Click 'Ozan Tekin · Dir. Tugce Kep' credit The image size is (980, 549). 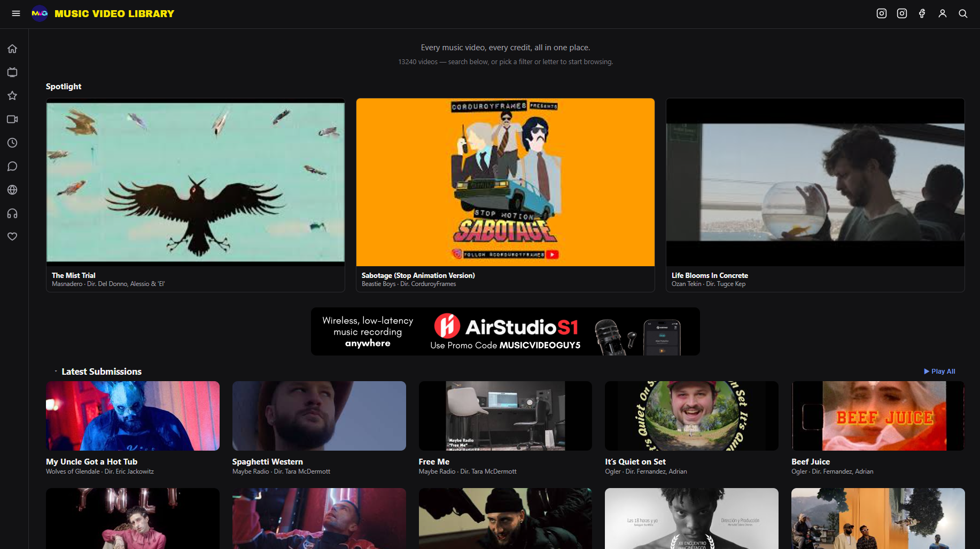(x=709, y=284)
